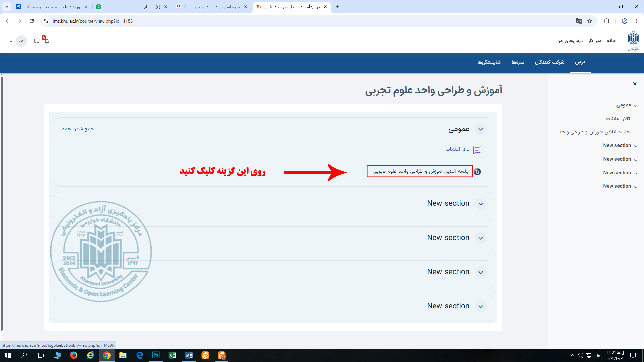Image resolution: width=644 pixels, height=362 pixels.
Task: Open the user profile menu dropdown
Action: pyautogui.click(x=11, y=41)
